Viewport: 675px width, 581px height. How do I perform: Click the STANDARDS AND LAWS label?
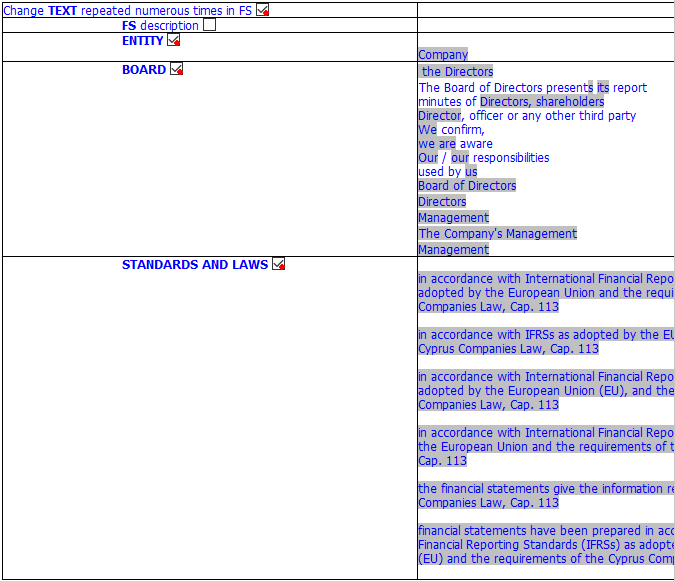pos(195,265)
